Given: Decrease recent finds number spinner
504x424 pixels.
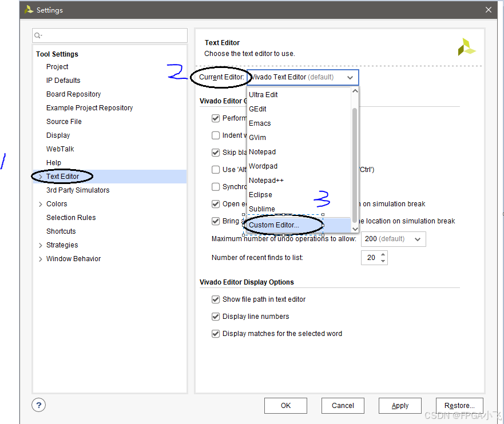Looking at the screenshot, I should [x=383, y=261].
